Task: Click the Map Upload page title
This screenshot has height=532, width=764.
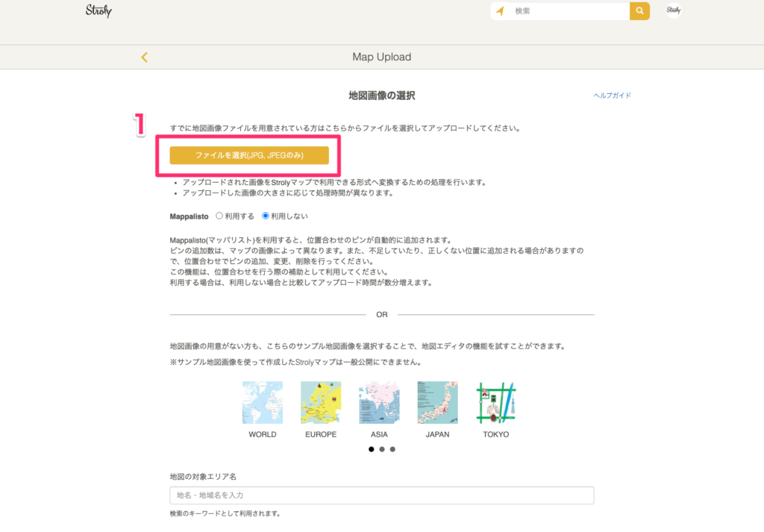Action: point(381,57)
